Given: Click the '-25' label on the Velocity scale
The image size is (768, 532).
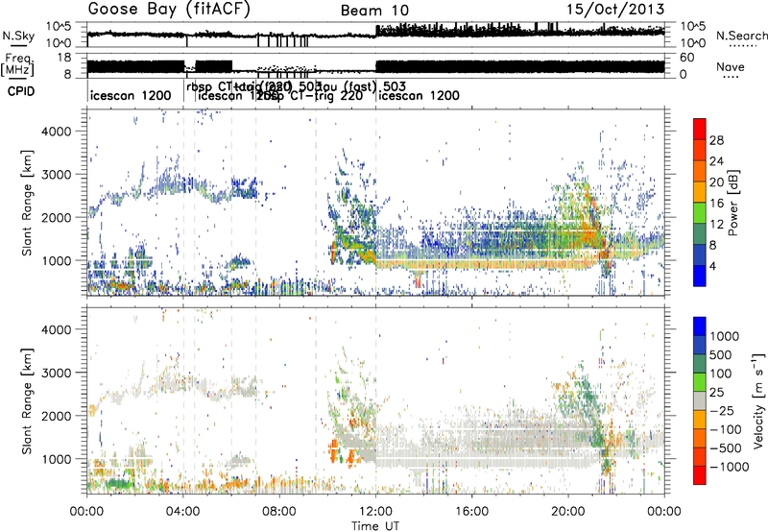Looking at the screenshot, I should coord(722,410).
